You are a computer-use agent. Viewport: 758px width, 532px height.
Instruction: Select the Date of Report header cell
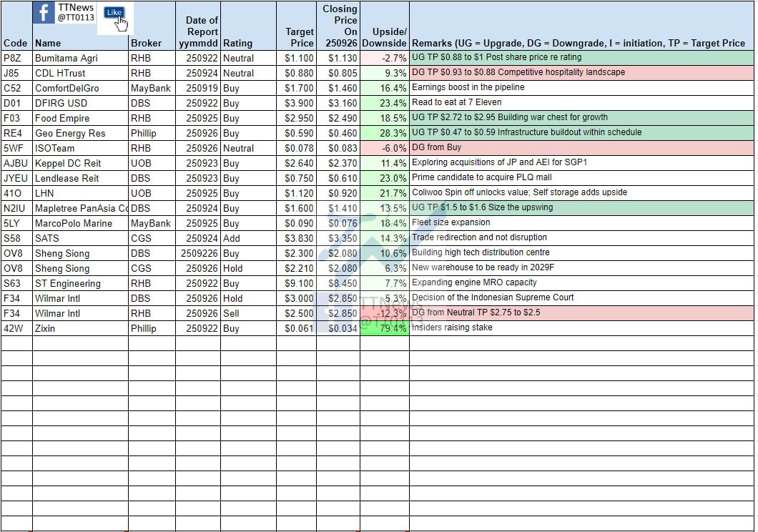pos(198,26)
